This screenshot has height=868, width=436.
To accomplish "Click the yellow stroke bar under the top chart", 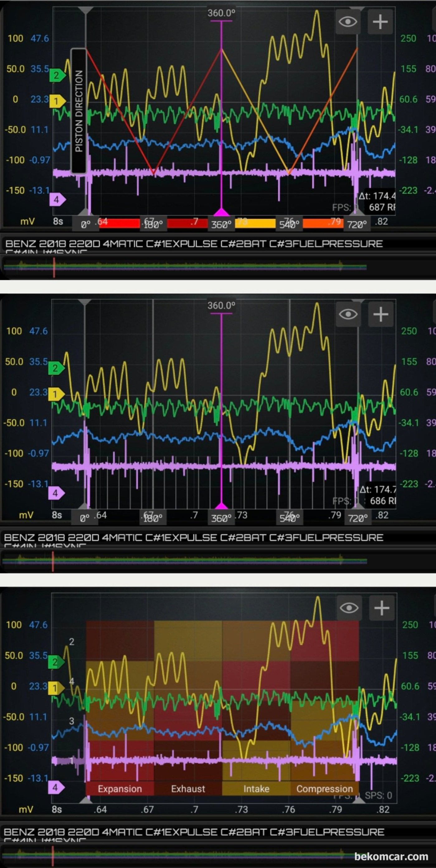I will [255, 223].
